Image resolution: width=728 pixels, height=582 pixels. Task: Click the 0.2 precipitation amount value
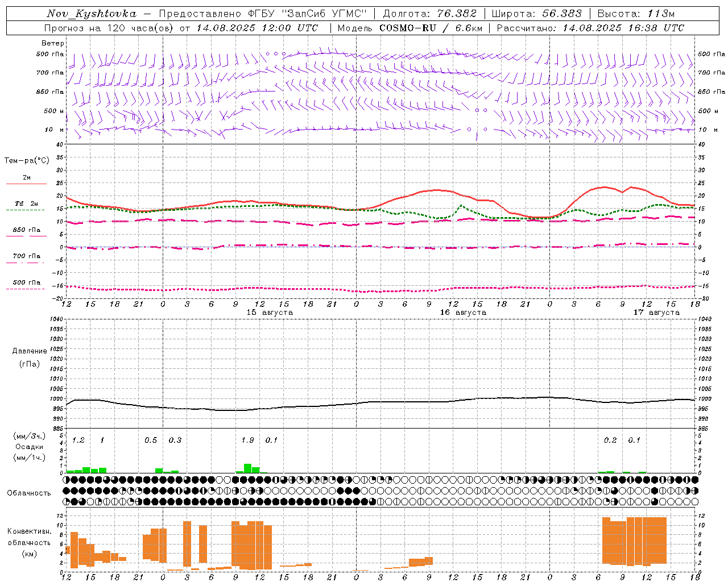coord(610,440)
